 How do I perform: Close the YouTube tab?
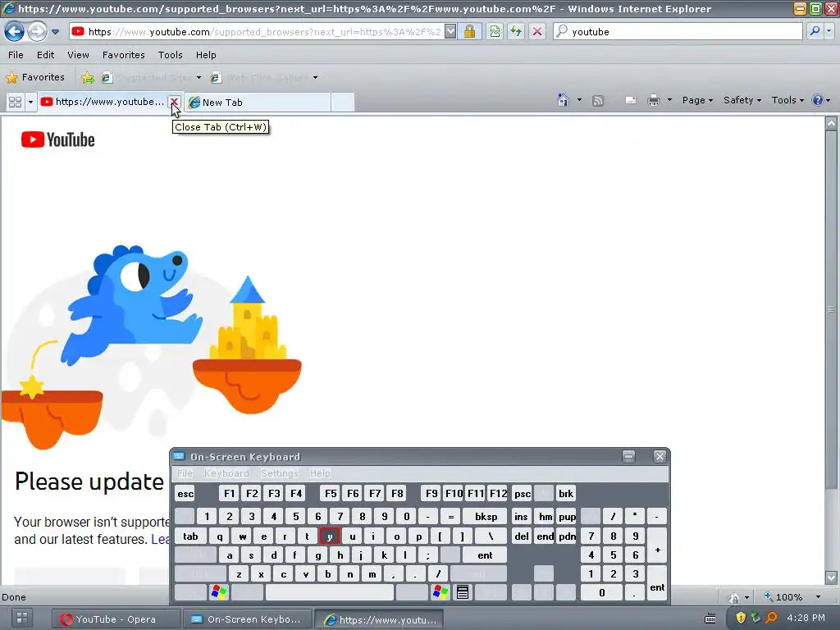pyautogui.click(x=174, y=102)
